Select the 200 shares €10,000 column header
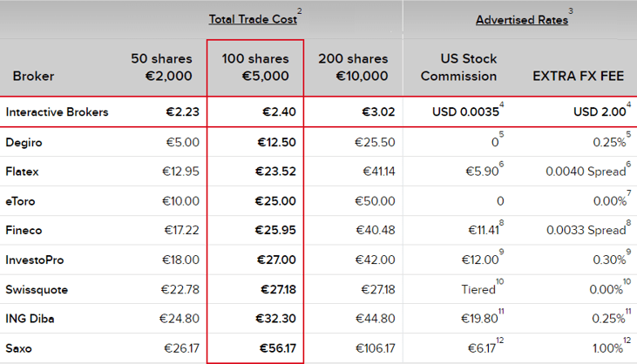Viewport: 637px width, 364px height. (x=353, y=67)
